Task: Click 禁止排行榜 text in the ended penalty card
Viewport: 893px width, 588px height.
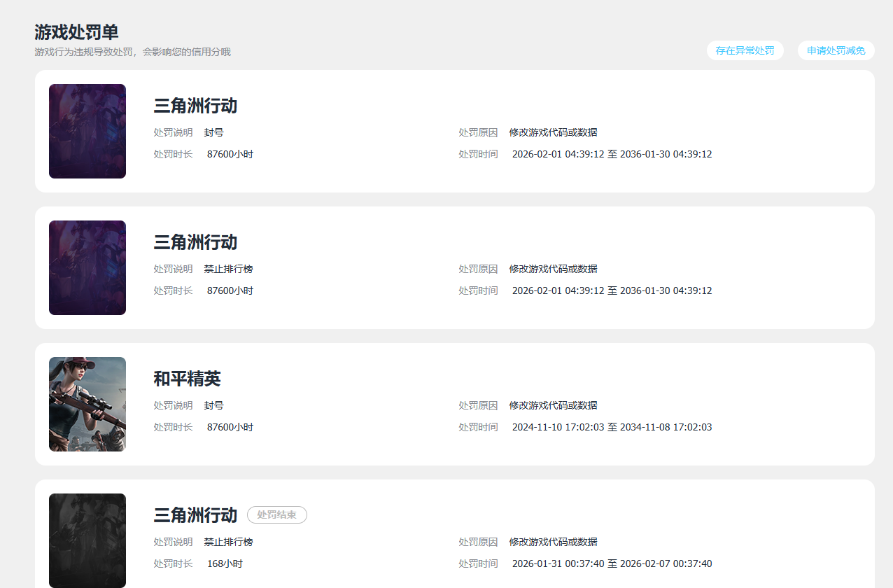Action: click(x=228, y=542)
